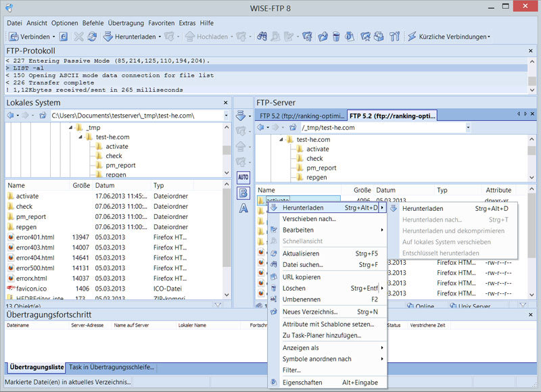Click the favicon.ico file icon
This screenshot has height=392, width=541.
point(11,288)
